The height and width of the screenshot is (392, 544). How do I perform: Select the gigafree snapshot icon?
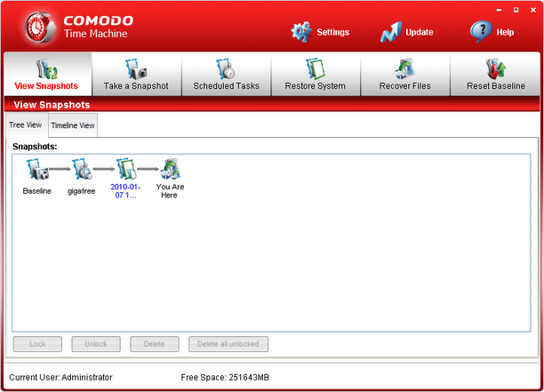tap(82, 169)
